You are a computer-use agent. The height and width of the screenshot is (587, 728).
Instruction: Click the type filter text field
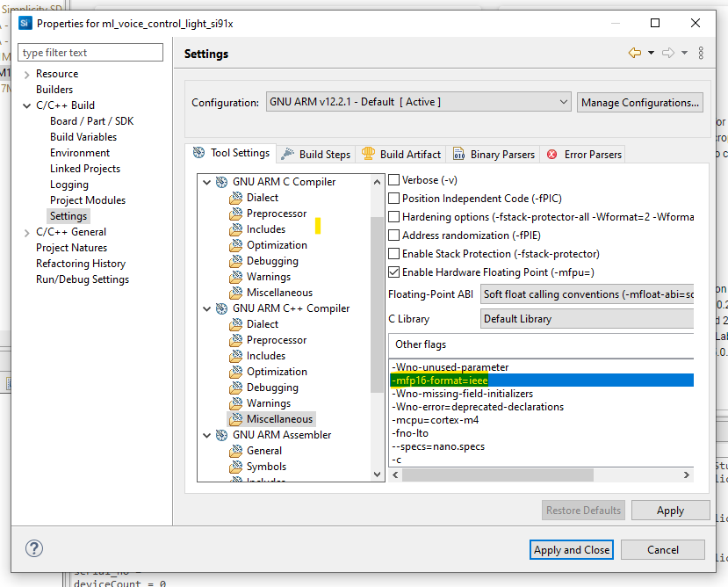(x=90, y=52)
